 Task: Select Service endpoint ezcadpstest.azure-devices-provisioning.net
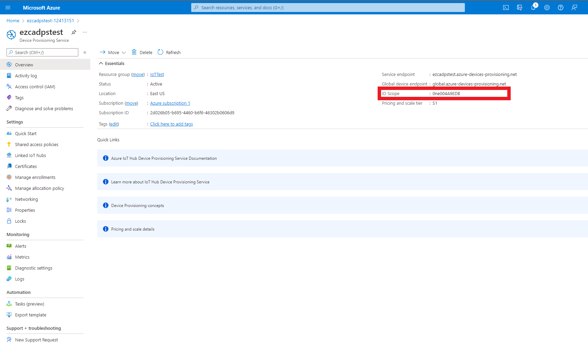[x=474, y=74]
